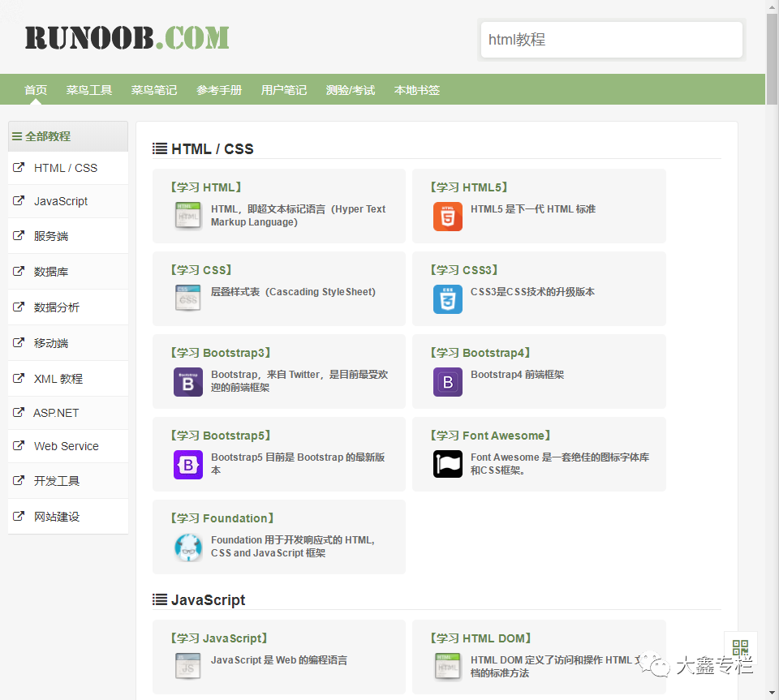The height and width of the screenshot is (700, 779).
Task: Open the 【学习 CSS】 link
Action: 201,270
